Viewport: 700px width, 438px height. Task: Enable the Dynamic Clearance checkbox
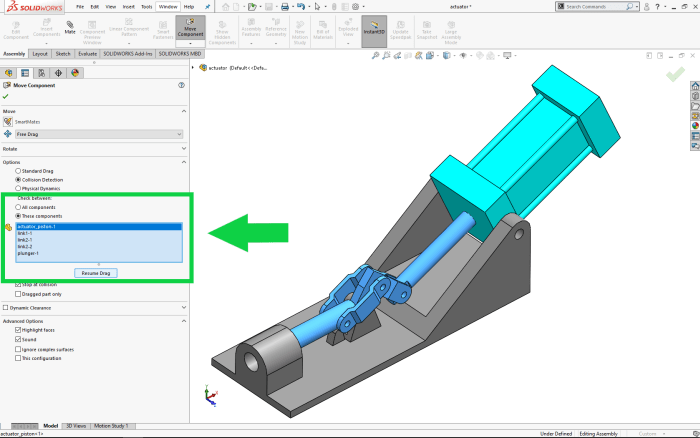(5, 308)
